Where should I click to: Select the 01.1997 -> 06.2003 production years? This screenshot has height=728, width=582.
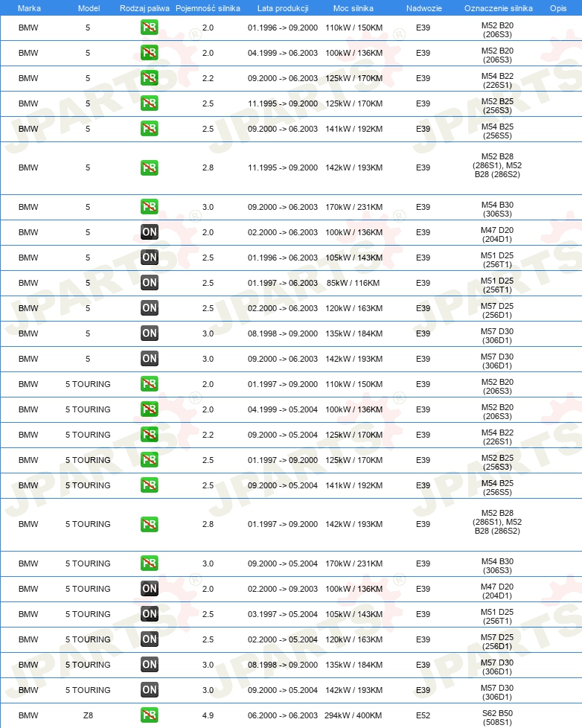point(283,283)
